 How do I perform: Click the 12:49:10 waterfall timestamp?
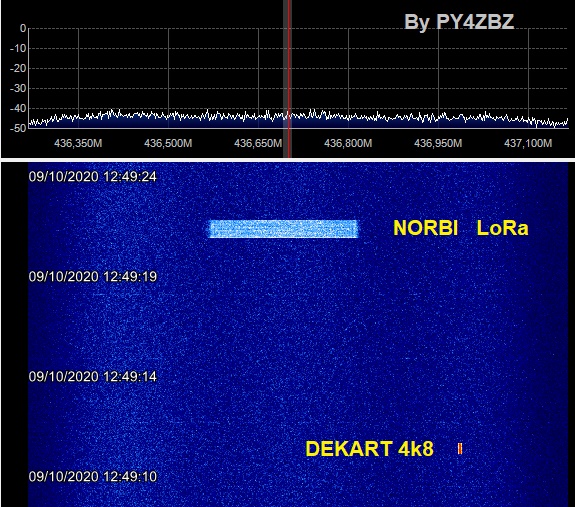tap(93, 477)
